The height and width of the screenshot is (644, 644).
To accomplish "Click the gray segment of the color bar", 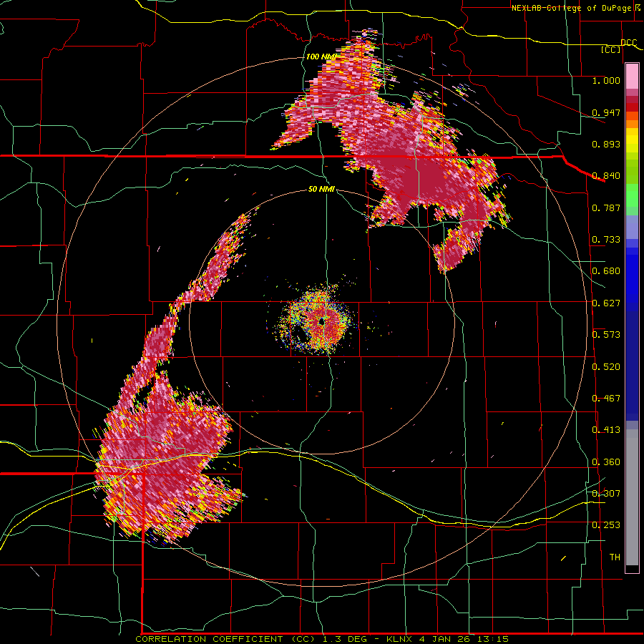I will [632, 497].
